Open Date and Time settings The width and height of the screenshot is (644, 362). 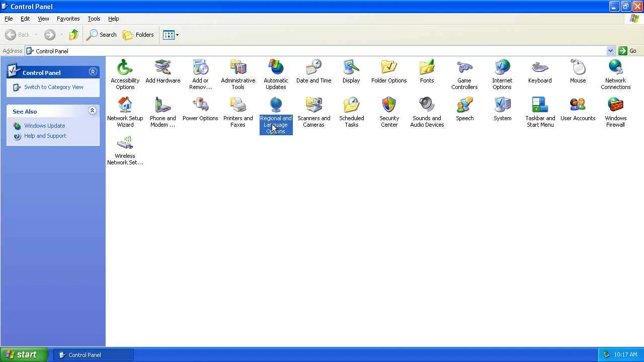coord(313,71)
